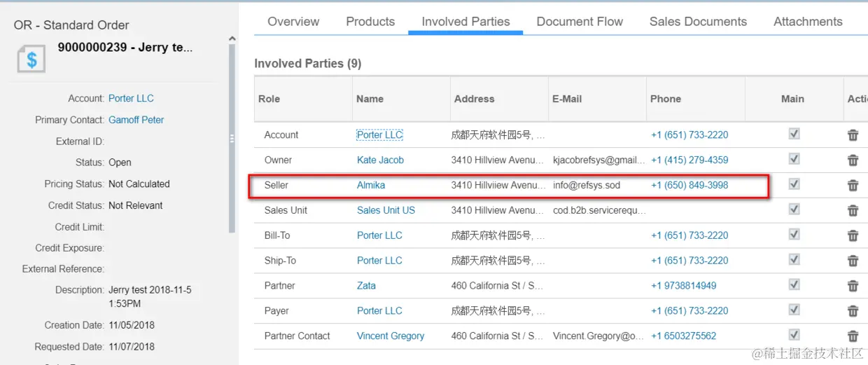Call Kate Jacob's phone number link
Screen dimensions: 868x365
coord(689,160)
